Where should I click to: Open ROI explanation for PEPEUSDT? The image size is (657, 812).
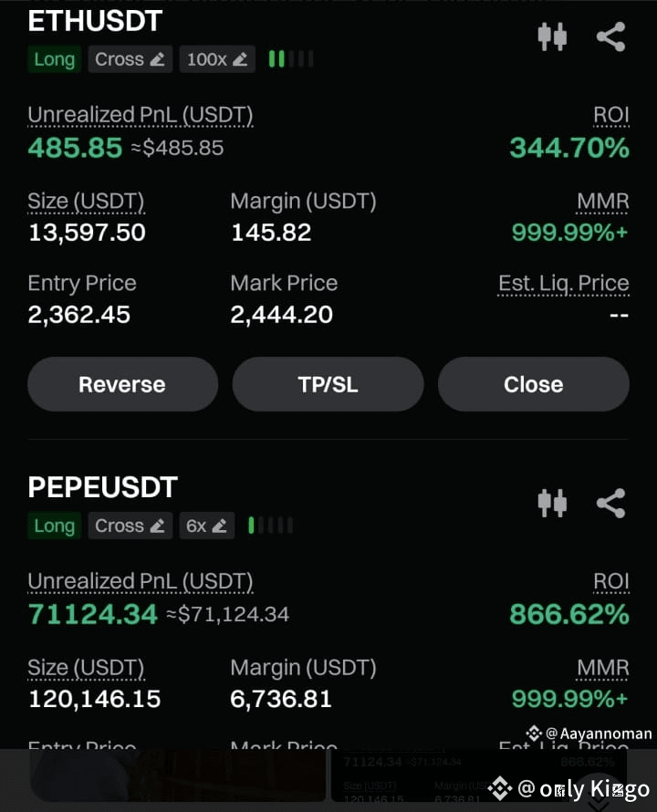(611, 581)
